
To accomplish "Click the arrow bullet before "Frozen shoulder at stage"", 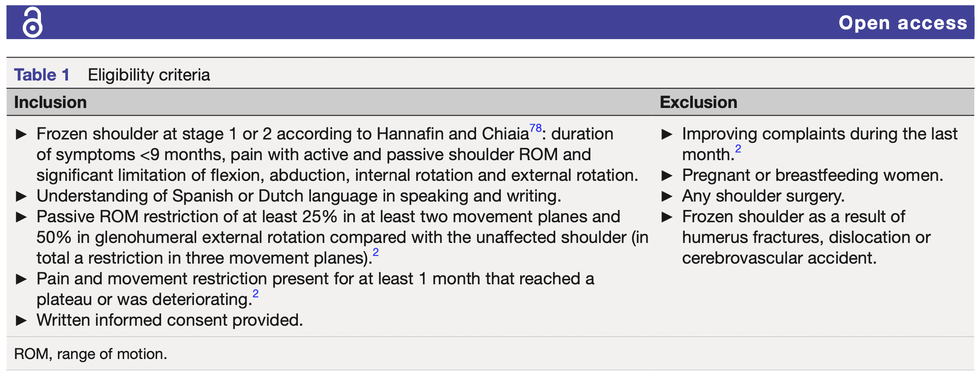I will click(x=21, y=134).
